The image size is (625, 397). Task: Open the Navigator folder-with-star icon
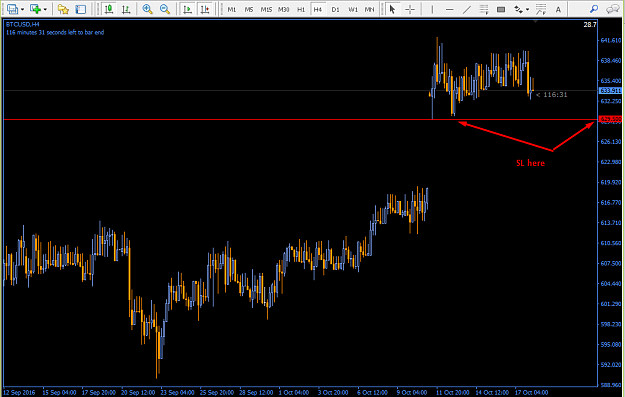point(63,9)
